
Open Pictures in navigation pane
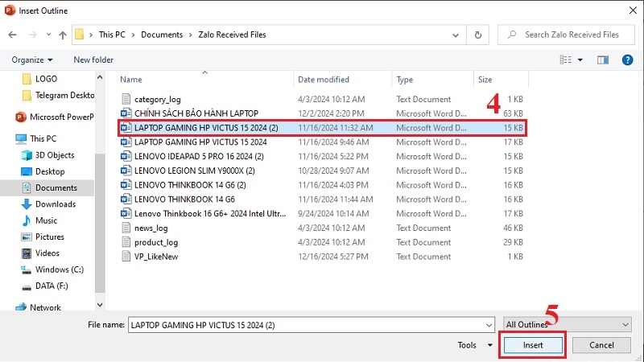coord(49,237)
